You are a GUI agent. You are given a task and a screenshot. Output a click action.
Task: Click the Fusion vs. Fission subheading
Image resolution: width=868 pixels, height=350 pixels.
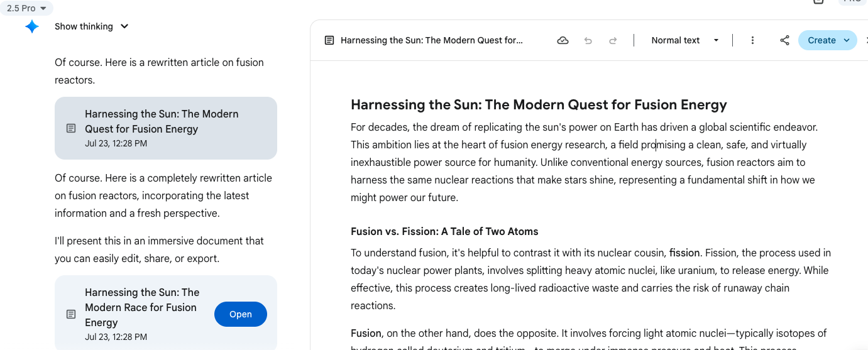pos(444,231)
